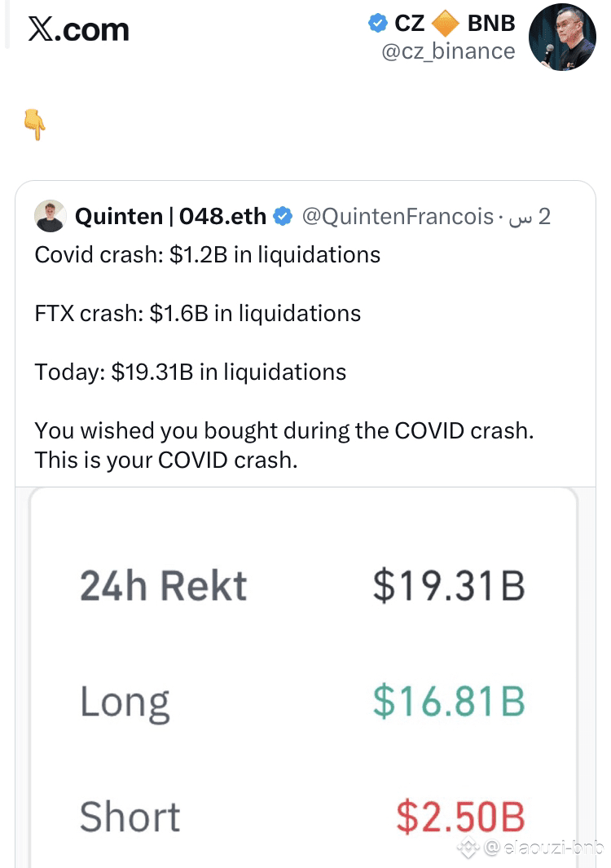
Task: Click the orange BNB diamond icon
Action: [x=446, y=23]
